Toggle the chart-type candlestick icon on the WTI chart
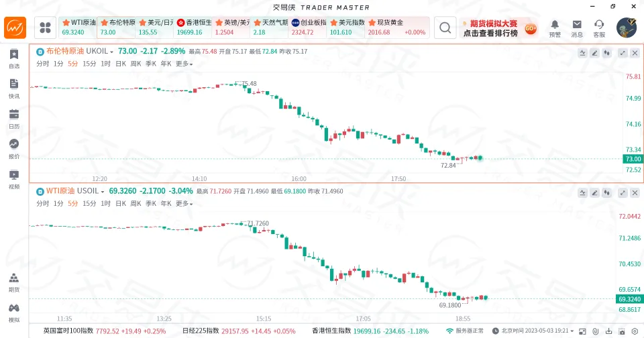644x338 pixels. (607, 192)
